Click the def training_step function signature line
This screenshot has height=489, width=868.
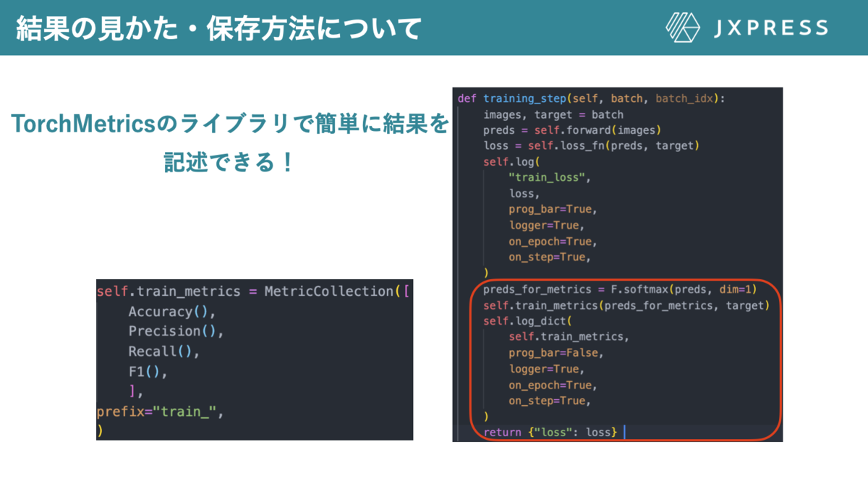point(592,98)
